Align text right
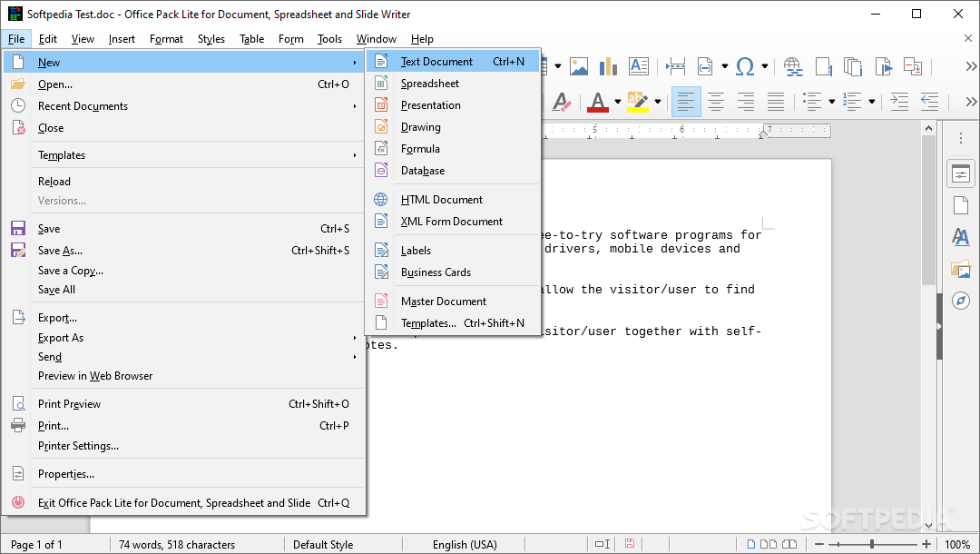Screen dimensions: 980x554 point(746,102)
